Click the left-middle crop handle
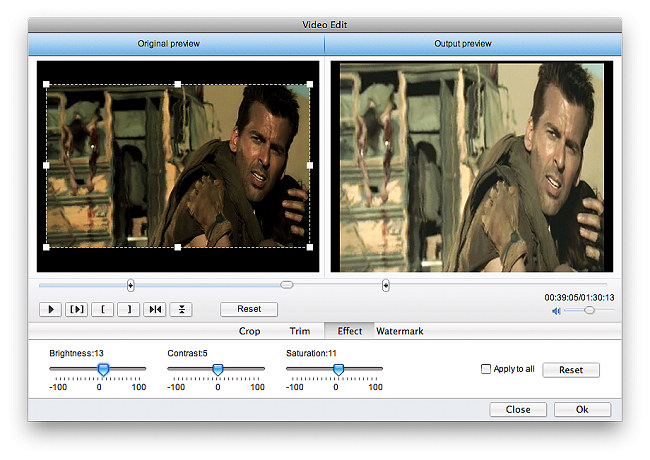Viewport: 650px width, 460px height. pos(46,165)
